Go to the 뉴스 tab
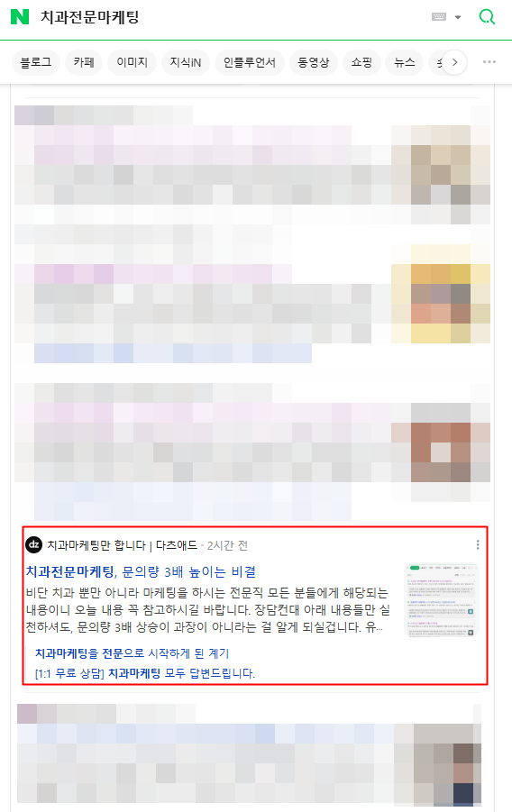The width and height of the screenshot is (512, 812). (x=404, y=63)
